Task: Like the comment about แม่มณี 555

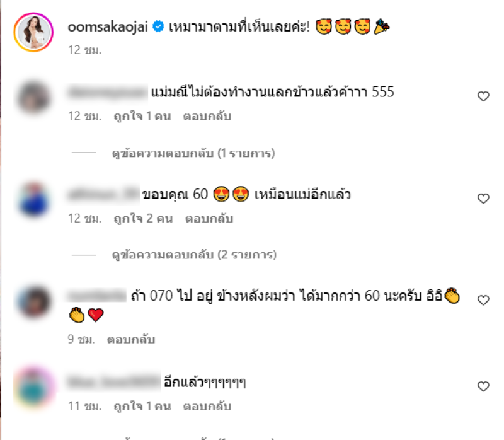Action: click(x=483, y=96)
